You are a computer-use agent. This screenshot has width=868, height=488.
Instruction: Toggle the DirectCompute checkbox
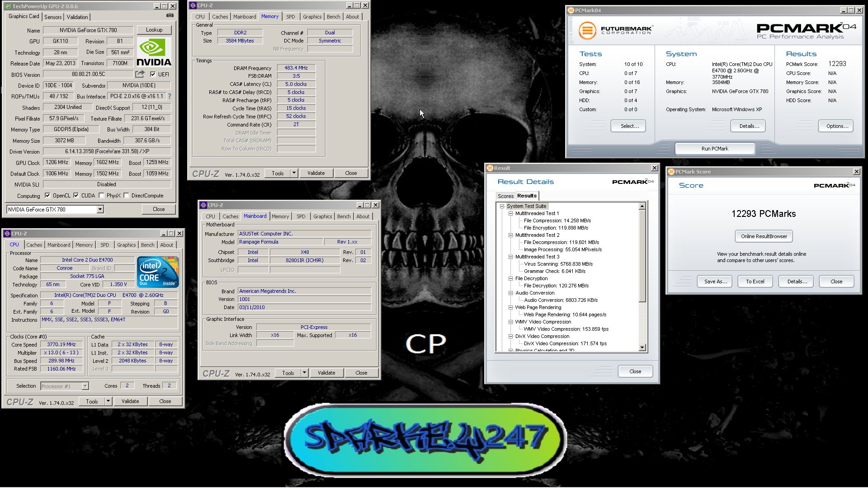[126, 196]
